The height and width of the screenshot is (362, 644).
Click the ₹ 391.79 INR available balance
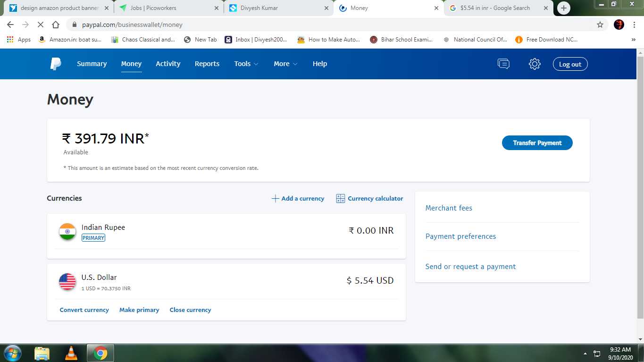point(105,138)
